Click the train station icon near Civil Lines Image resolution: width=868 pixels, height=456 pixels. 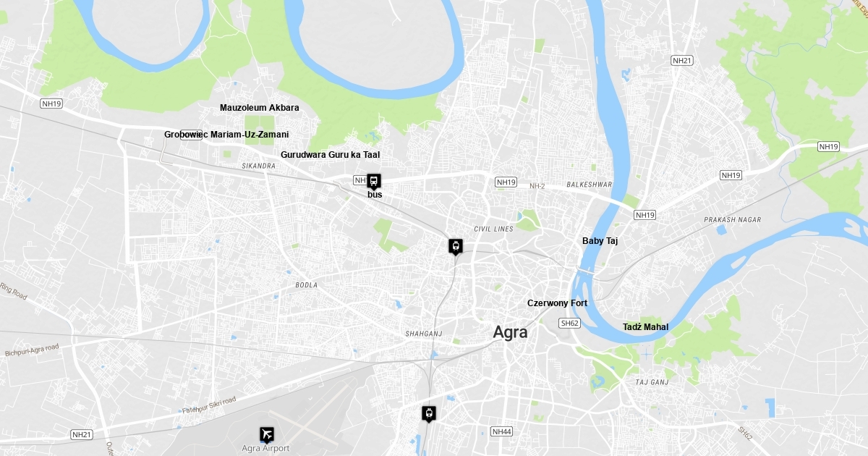[x=455, y=247]
